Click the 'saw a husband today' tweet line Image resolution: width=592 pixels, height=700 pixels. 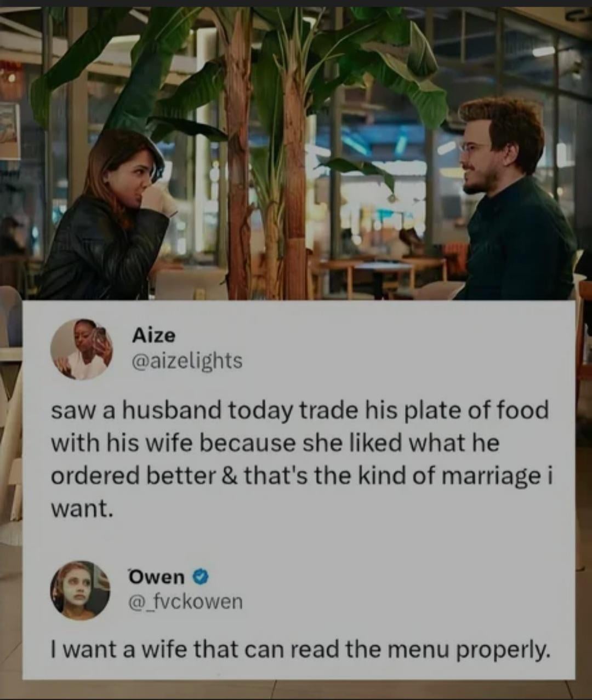(x=300, y=410)
